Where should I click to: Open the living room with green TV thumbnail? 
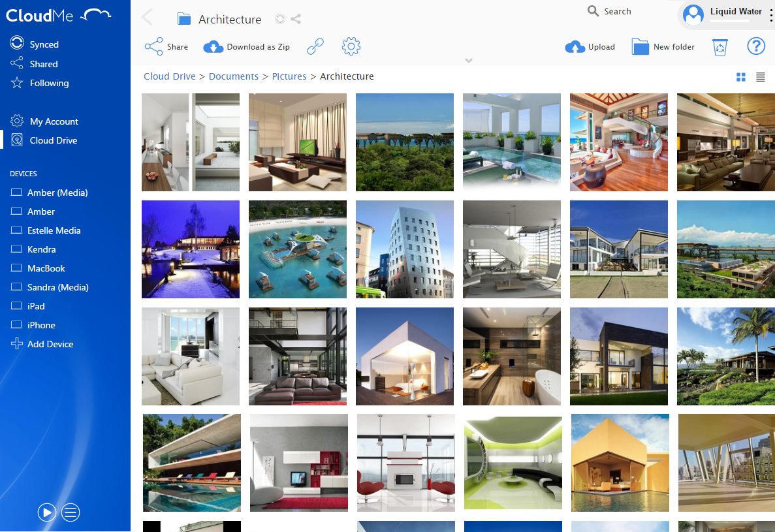click(298, 142)
